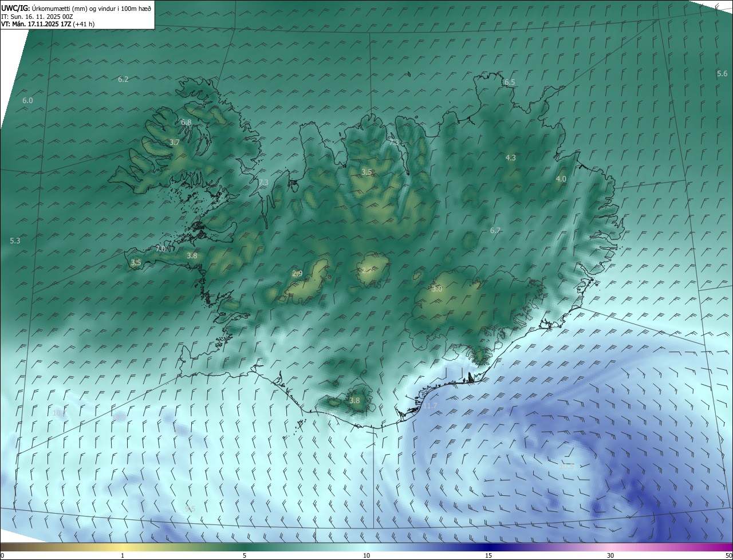Click the 4.0 value on the map
Image resolution: width=733 pixels, height=560 pixels.
[x=561, y=179]
